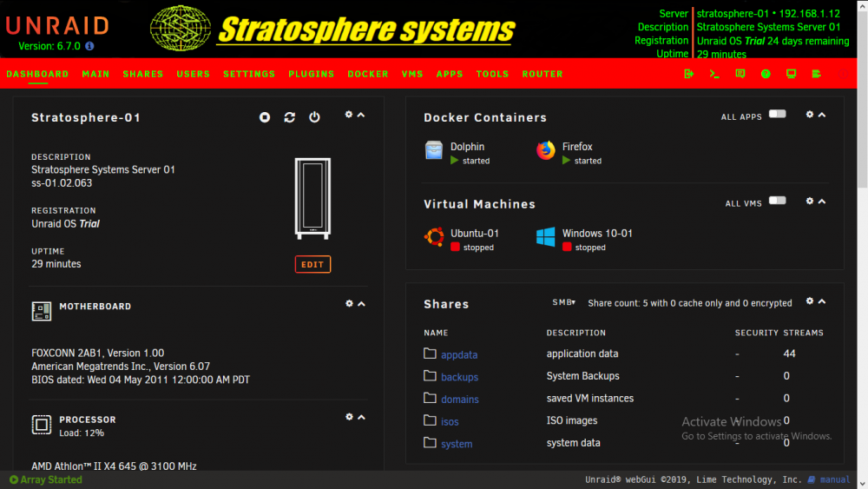This screenshot has height=489, width=868.
Task: Collapse the Docker Containers panel
Action: coord(822,115)
